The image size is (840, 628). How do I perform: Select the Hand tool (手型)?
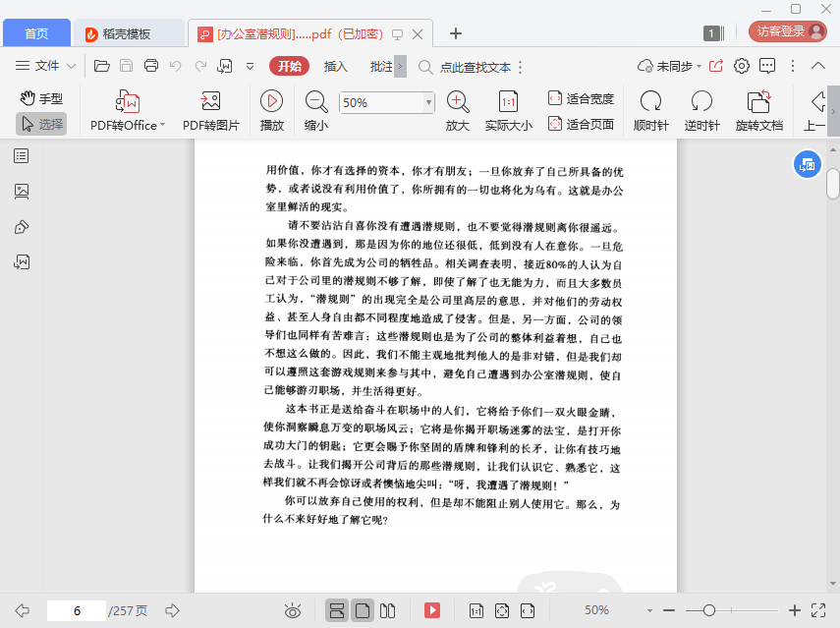(41, 98)
